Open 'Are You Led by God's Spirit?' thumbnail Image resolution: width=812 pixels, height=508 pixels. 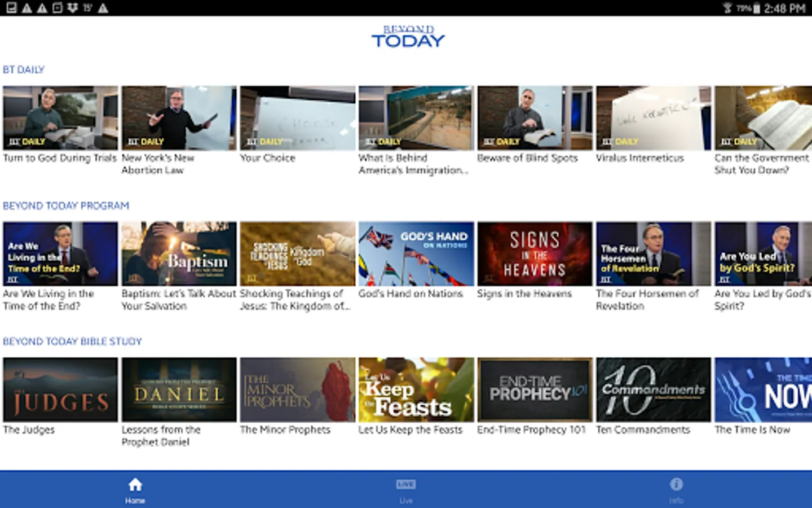(x=764, y=254)
